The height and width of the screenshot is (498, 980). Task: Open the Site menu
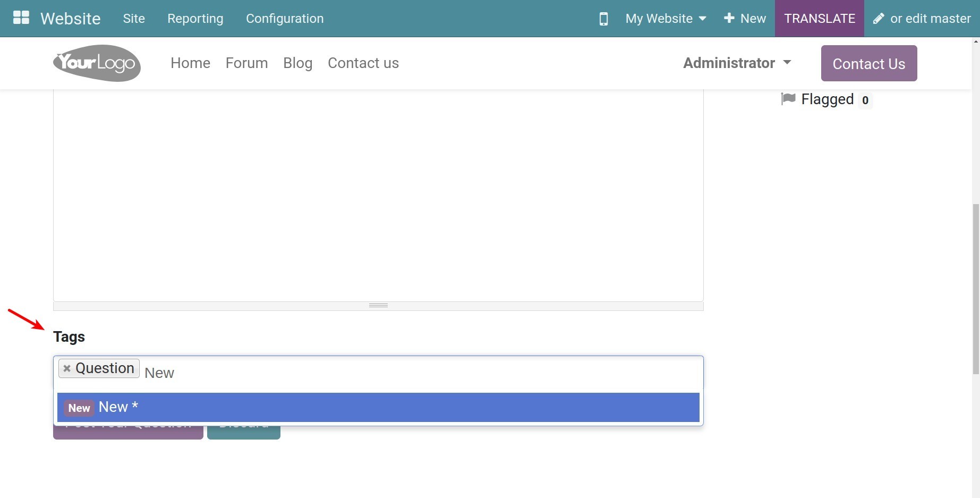134,19
